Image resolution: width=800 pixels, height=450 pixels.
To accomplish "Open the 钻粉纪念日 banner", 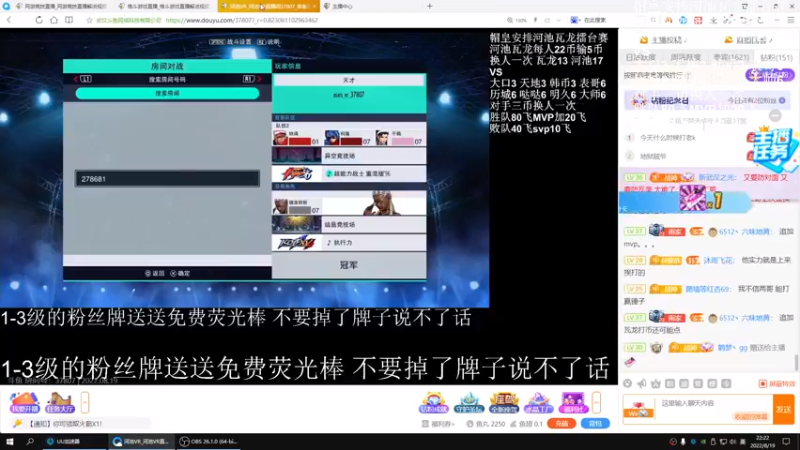I will click(x=708, y=101).
